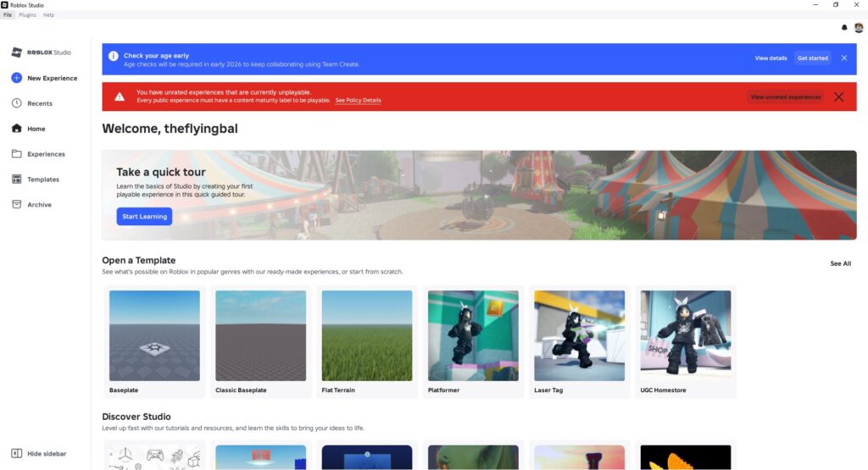Open Experiences label in sidebar
The image size is (868, 470).
(46, 154)
